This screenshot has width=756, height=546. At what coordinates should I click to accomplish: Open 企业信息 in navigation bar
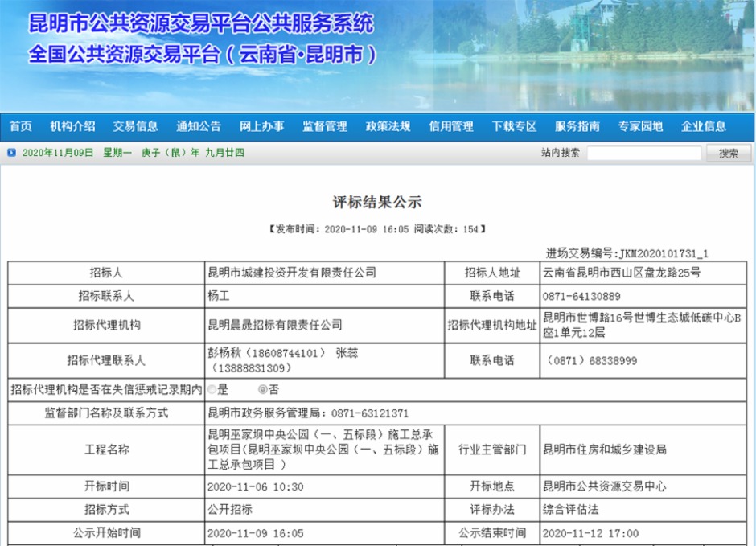704,126
